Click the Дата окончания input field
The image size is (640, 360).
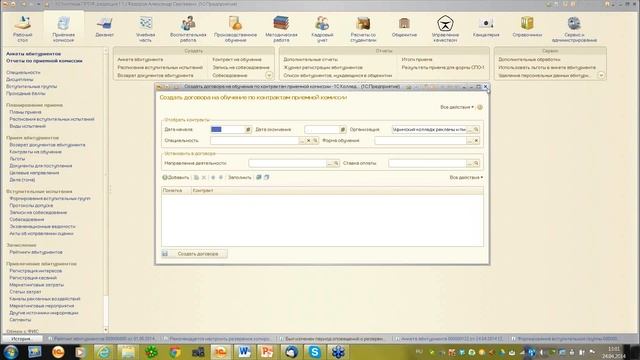322,129
